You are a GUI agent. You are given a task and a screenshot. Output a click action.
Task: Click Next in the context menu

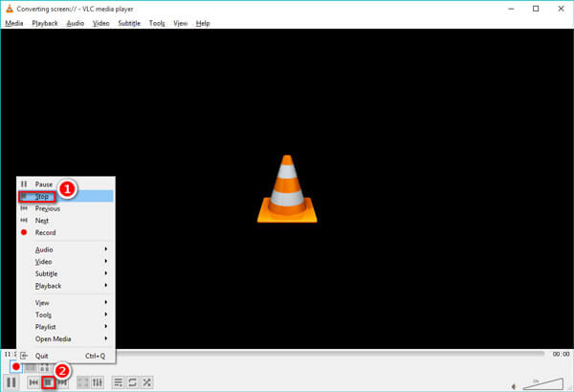click(42, 220)
